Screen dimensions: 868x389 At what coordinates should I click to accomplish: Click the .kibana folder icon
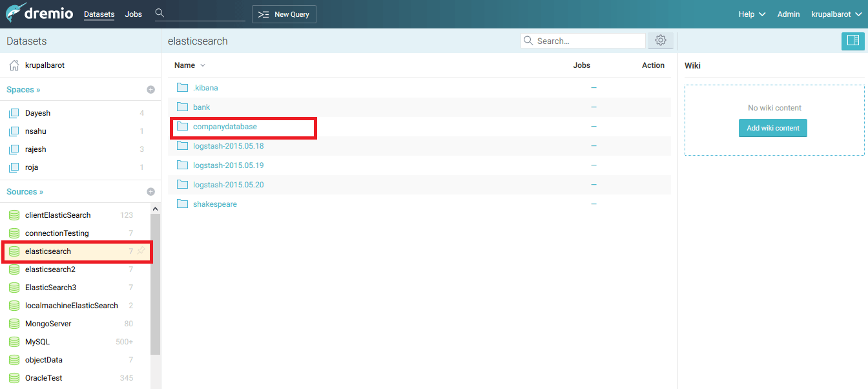click(x=182, y=88)
